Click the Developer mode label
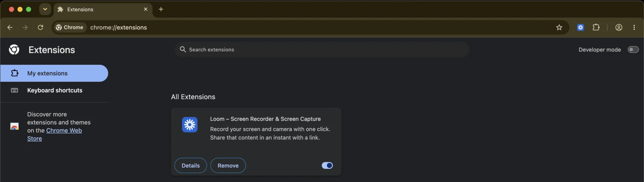Image resolution: width=644 pixels, height=182 pixels. click(600, 50)
